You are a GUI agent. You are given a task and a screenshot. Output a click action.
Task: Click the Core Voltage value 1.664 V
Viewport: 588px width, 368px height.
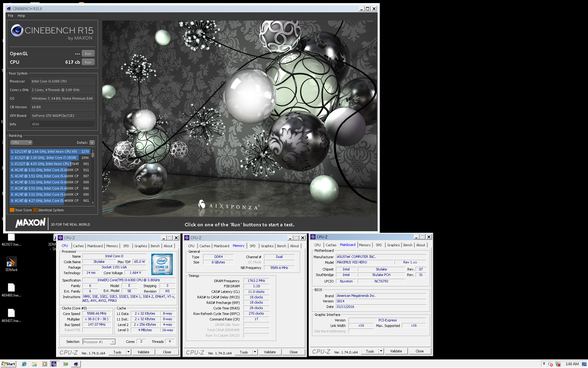[x=135, y=273]
